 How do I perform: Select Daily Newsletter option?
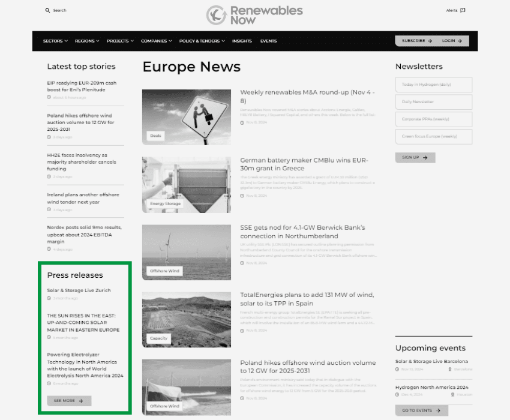(x=434, y=102)
